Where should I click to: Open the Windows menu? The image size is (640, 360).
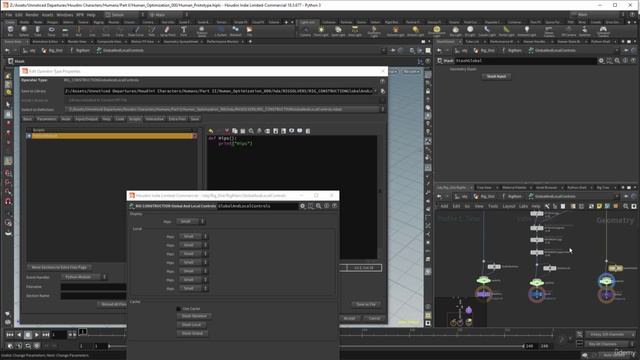click(x=64, y=15)
